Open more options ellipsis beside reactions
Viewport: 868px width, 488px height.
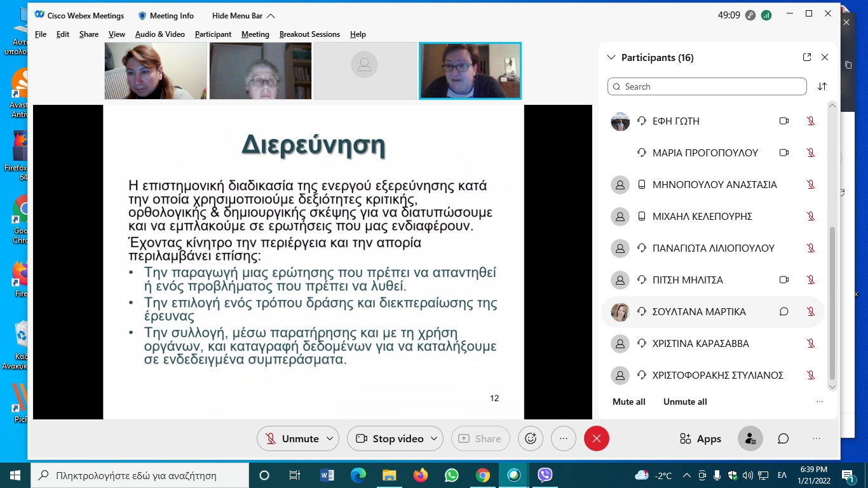coord(563,438)
